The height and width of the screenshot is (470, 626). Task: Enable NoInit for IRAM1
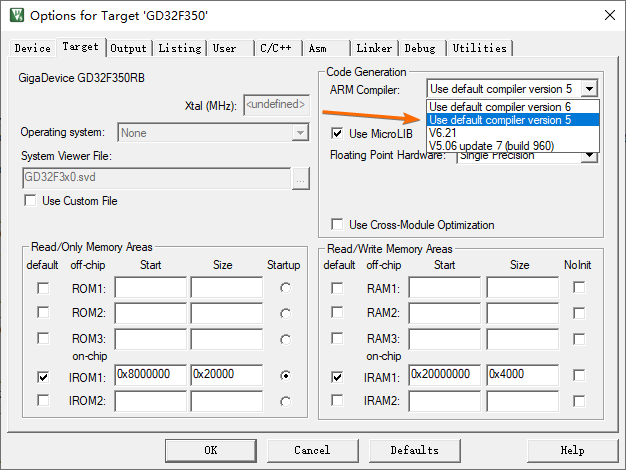[578, 375]
